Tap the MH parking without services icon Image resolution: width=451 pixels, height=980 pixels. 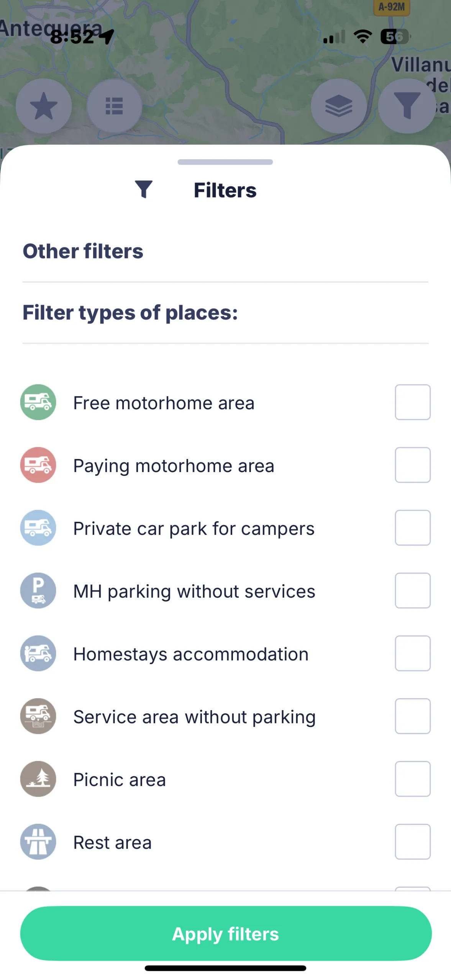(38, 591)
